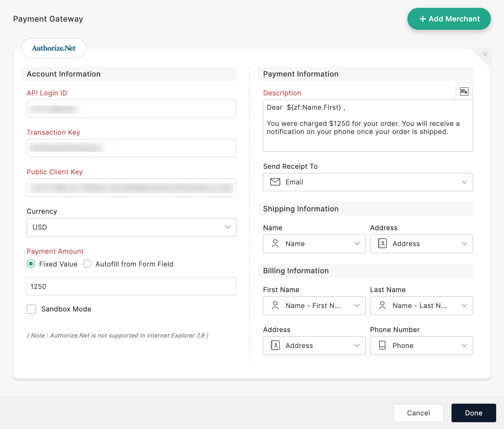The height and width of the screenshot is (429, 504).
Task: Choose Autofill from Form Field option
Action: [87, 264]
